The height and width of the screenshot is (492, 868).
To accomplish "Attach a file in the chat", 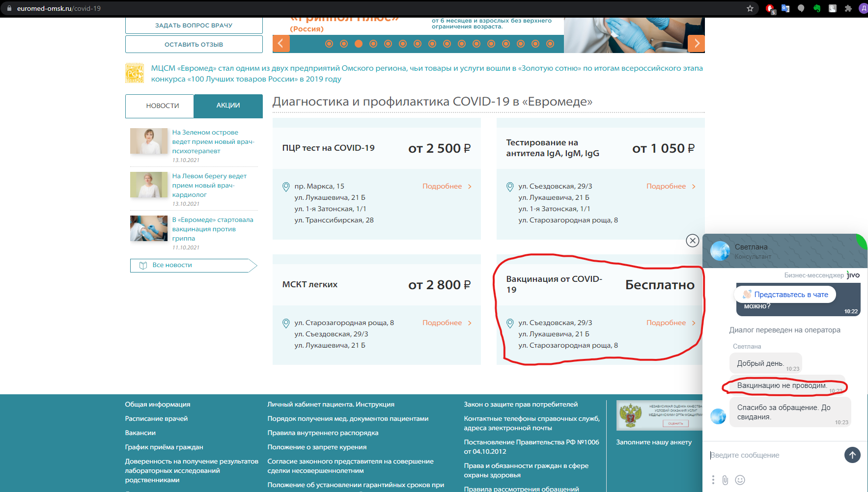I will tap(725, 480).
